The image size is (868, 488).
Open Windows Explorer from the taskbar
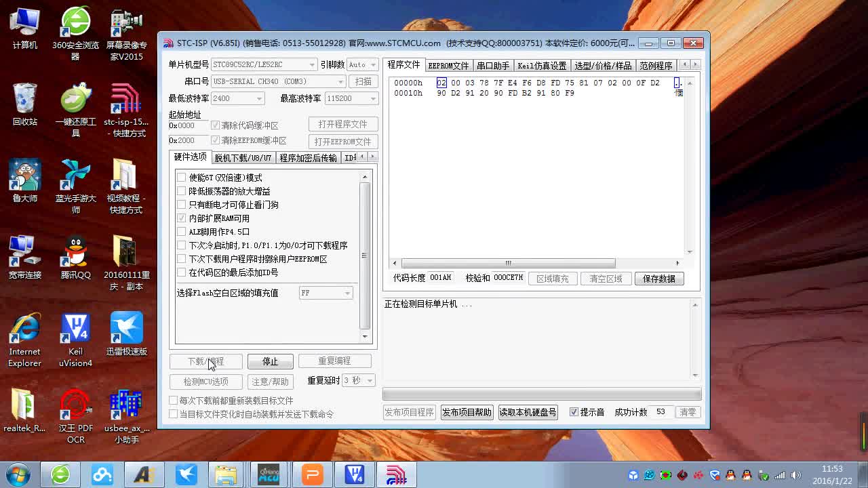pyautogui.click(x=226, y=474)
